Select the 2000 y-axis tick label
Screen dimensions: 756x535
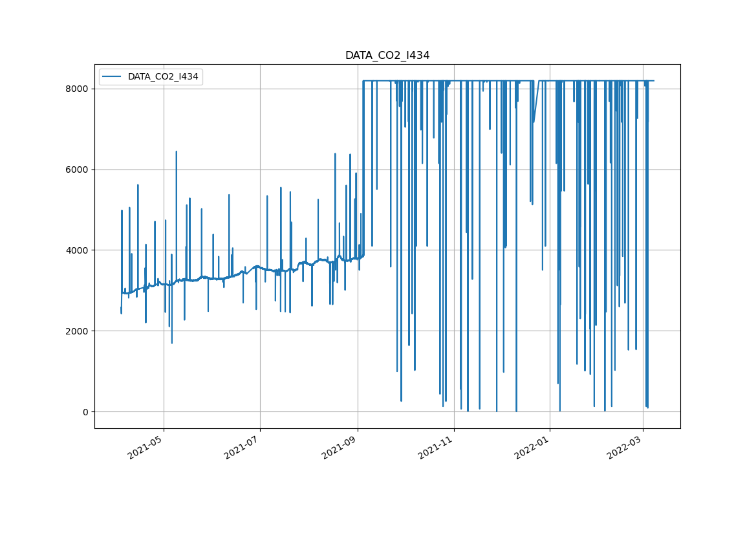[x=78, y=331]
